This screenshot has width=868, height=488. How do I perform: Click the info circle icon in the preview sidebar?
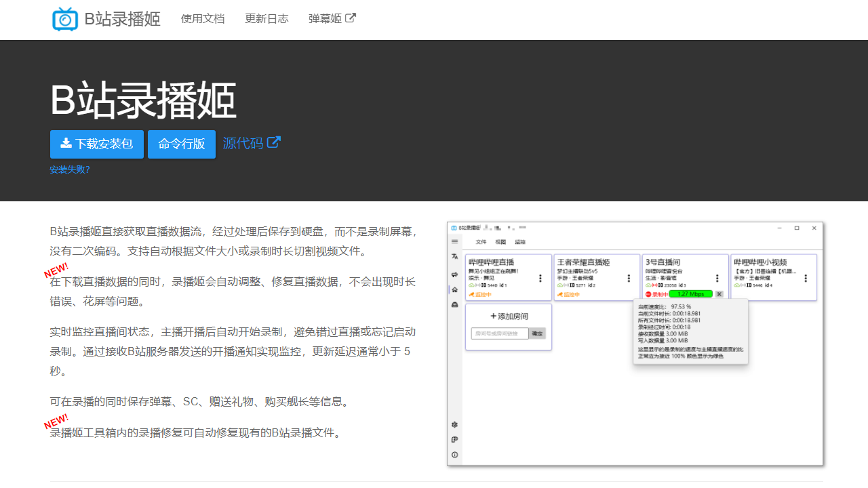click(455, 455)
